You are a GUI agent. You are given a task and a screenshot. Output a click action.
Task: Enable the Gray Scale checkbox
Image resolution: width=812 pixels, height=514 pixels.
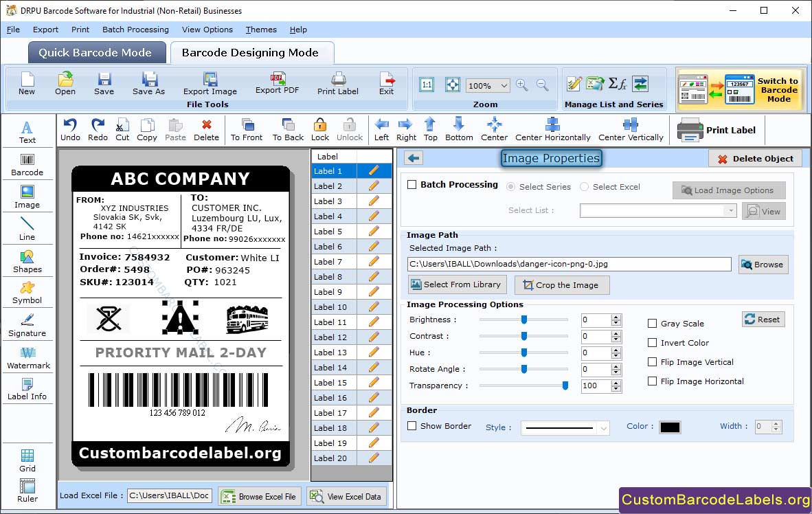tap(653, 324)
